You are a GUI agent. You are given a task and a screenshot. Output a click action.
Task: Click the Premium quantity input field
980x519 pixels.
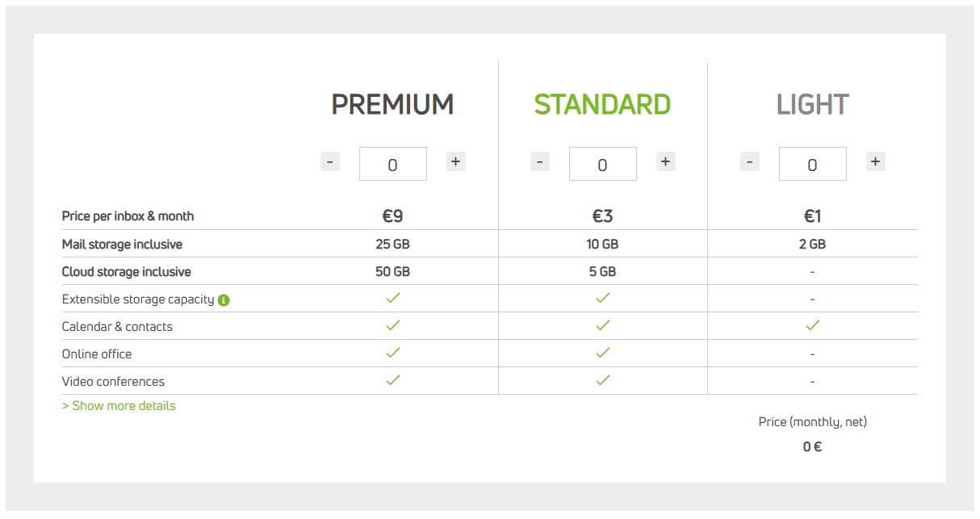tap(393, 164)
